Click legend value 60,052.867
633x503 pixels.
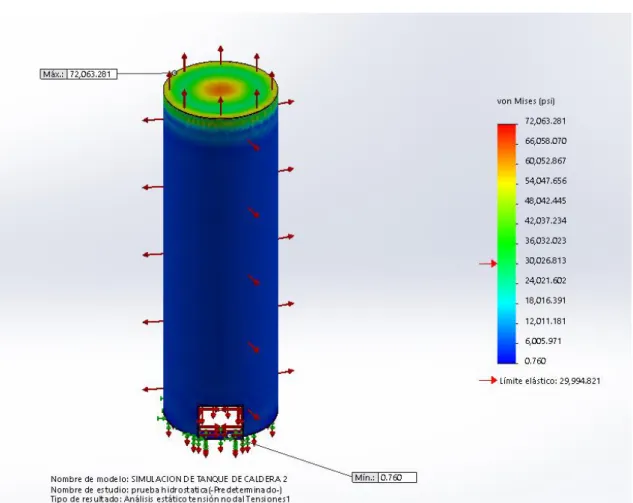[545, 161]
